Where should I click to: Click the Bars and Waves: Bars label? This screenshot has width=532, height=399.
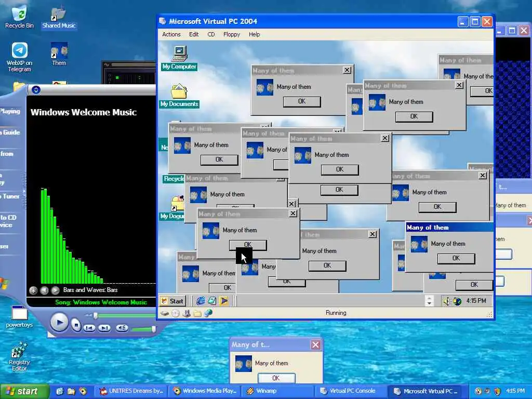(x=90, y=290)
